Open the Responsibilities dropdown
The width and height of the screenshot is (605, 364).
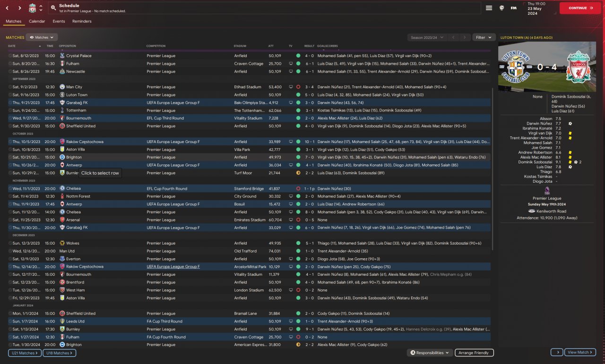click(430, 353)
